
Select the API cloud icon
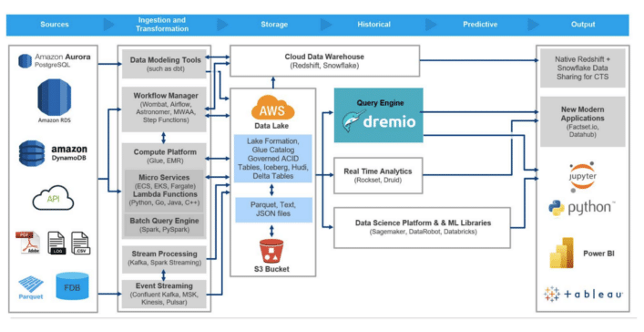pyautogui.click(x=53, y=198)
